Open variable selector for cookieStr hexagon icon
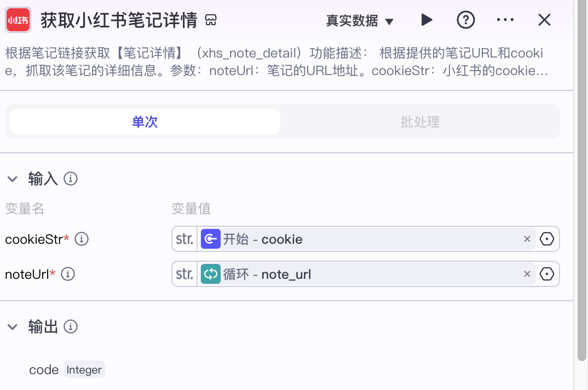The height and width of the screenshot is (390, 588). point(547,239)
